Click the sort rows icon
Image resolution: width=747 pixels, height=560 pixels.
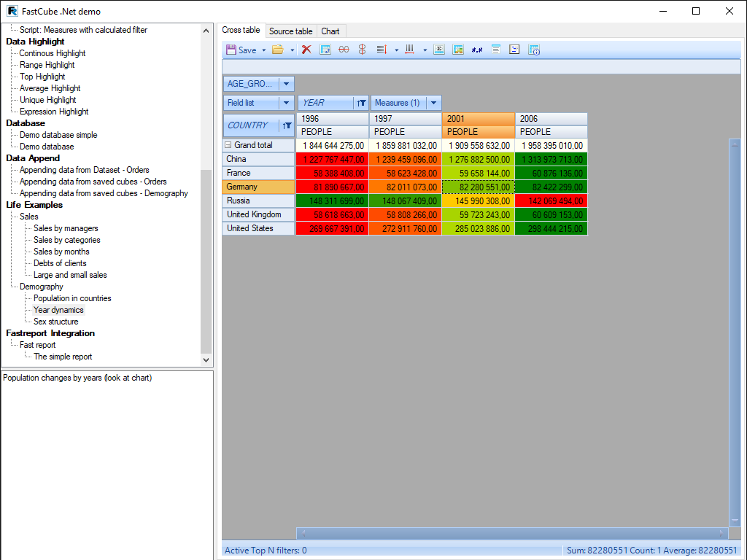(x=382, y=50)
